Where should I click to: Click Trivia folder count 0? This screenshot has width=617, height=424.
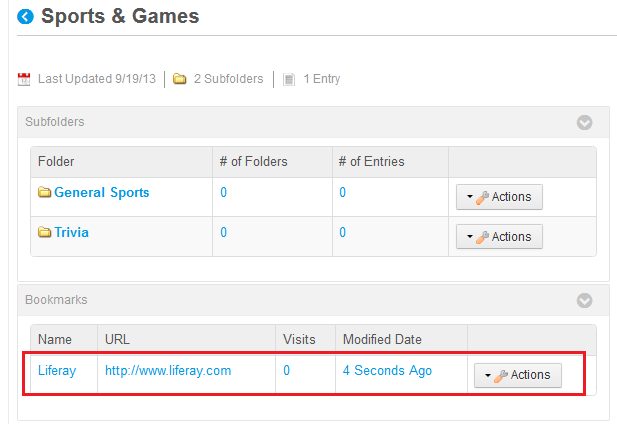(224, 232)
